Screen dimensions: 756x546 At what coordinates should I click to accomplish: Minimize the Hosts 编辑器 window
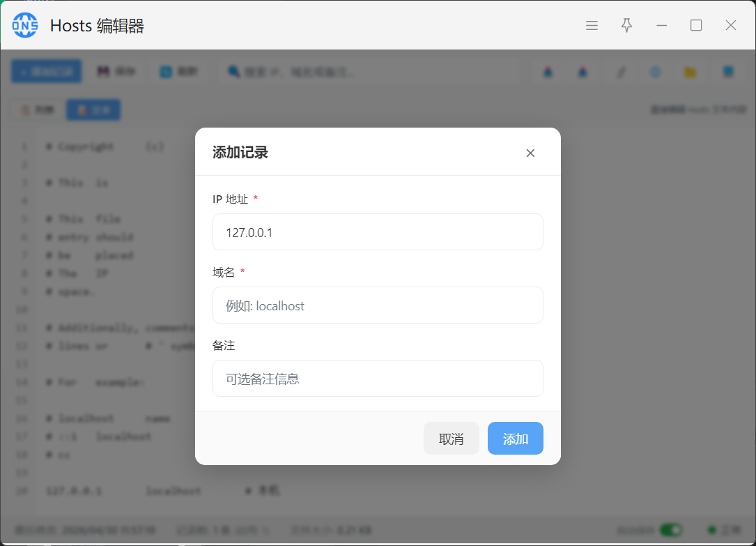pyautogui.click(x=661, y=26)
